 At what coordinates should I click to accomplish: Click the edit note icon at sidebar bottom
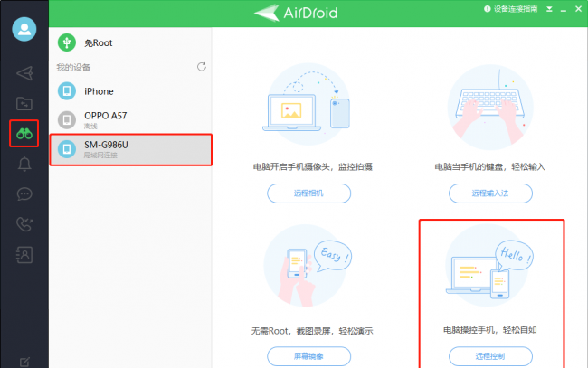[24, 362]
